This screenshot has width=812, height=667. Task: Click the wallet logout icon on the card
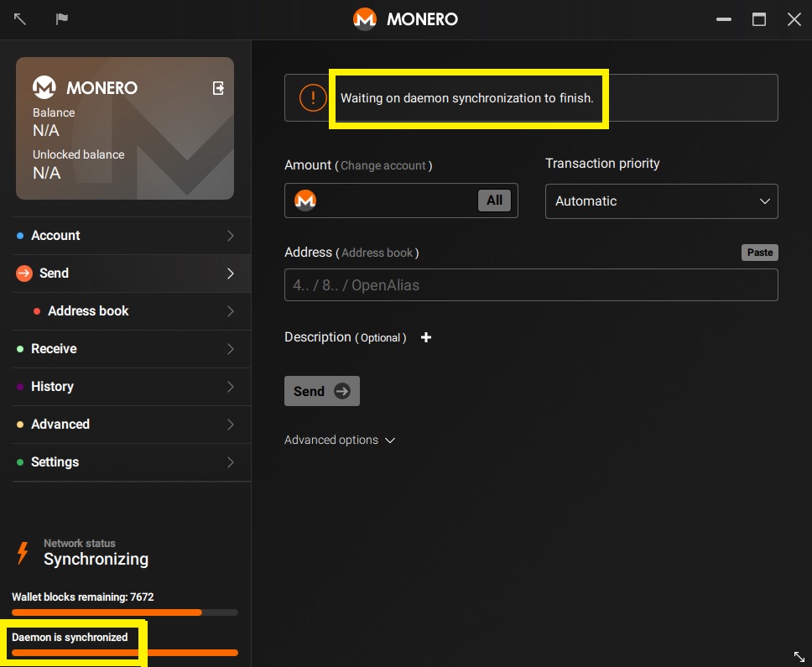(219, 88)
